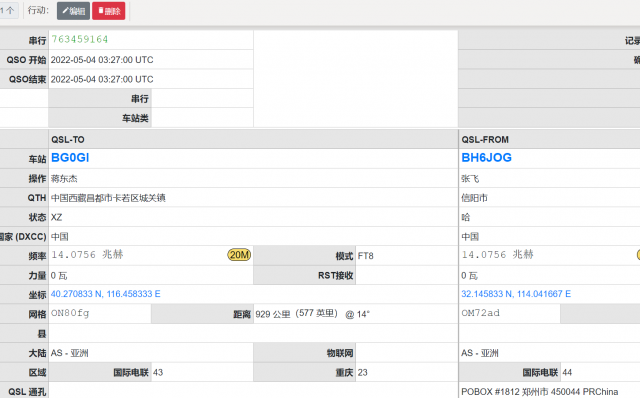Click the QSO end time value
Image resolution: width=640 pixels, height=398 pixels.
[x=102, y=79]
